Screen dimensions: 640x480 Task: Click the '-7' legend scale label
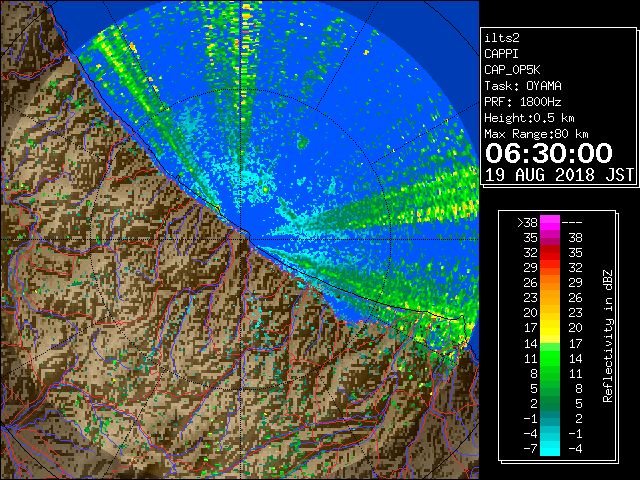pyautogui.click(x=530, y=449)
